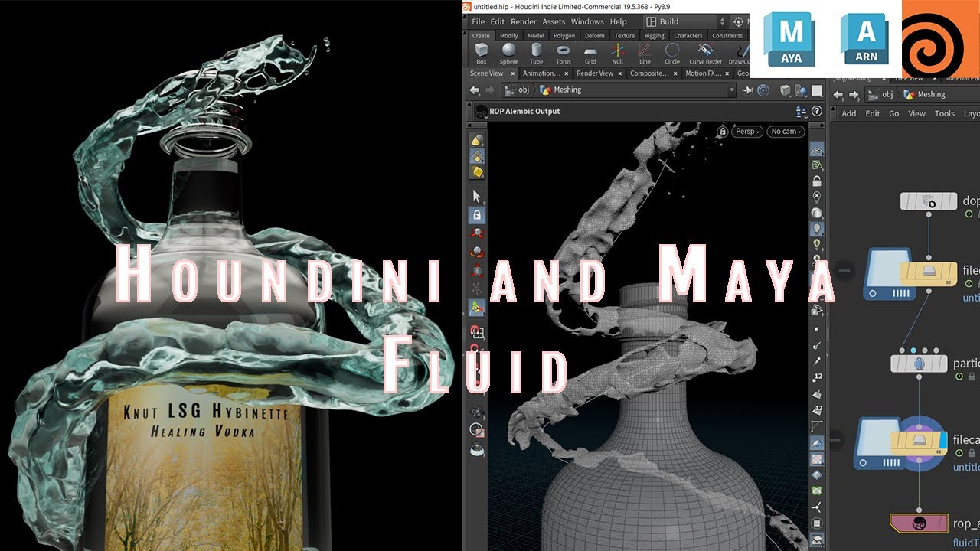Viewport: 980px width, 551px height.
Task: Toggle point numbers display option
Action: 817,377
